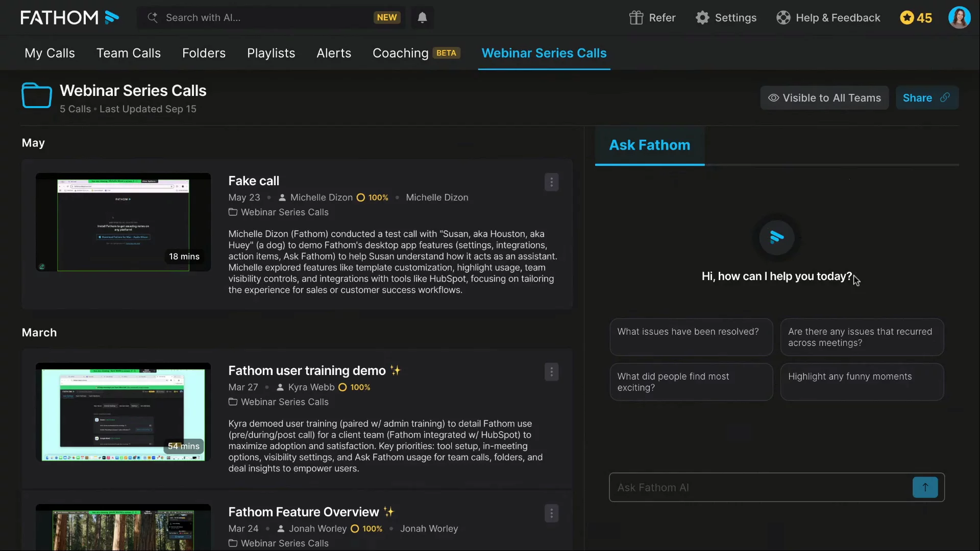Open the Fake call video thumbnail
The image size is (980, 551).
[123, 222]
